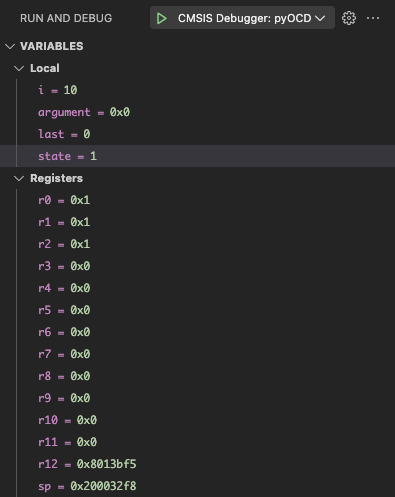Select register row r1 = 0x1
Image resolution: width=395 pixels, height=497 pixels.
point(197,222)
